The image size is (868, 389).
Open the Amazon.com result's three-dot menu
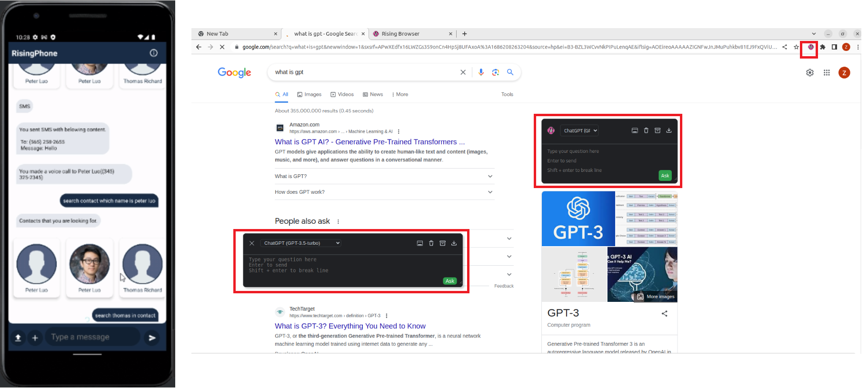pyautogui.click(x=399, y=131)
